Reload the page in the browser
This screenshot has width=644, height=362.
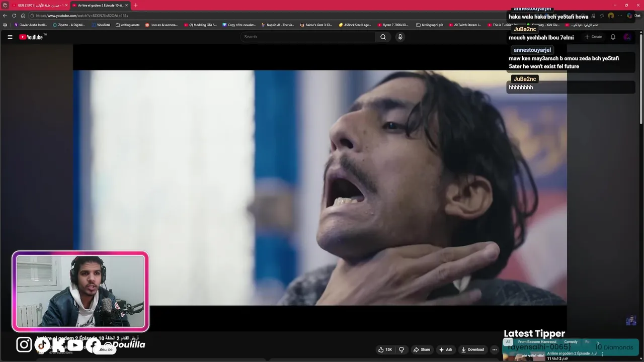[x=14, y=16]
